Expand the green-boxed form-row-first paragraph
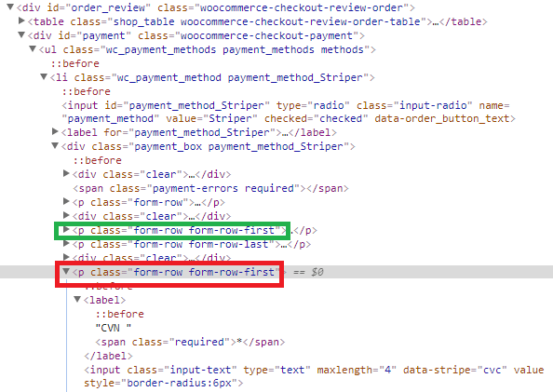553x392 pixels. (66, 229)
